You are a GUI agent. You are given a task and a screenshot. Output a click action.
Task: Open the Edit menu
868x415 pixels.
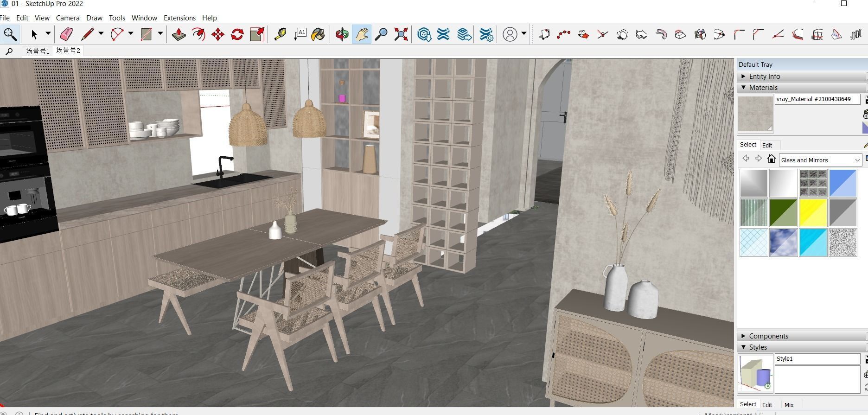click(22, 18)
